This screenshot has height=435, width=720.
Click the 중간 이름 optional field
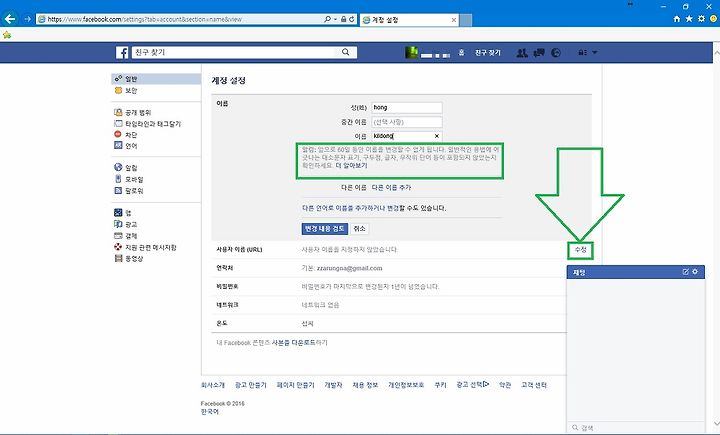pos(407,122)
